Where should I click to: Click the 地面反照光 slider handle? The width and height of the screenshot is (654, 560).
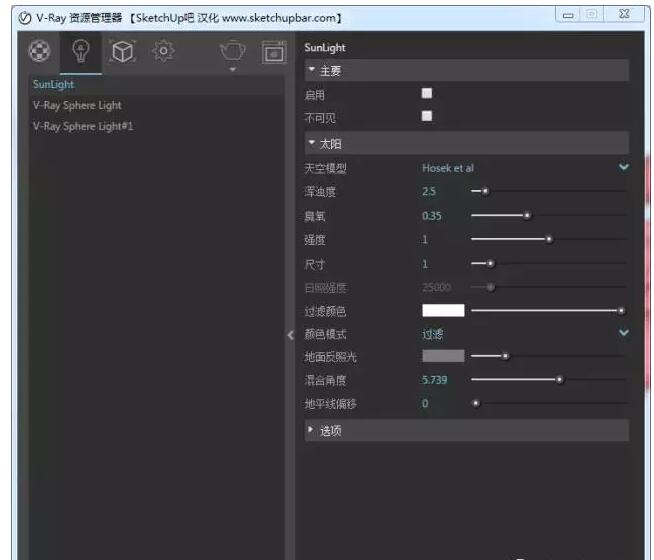click(506, 357)
